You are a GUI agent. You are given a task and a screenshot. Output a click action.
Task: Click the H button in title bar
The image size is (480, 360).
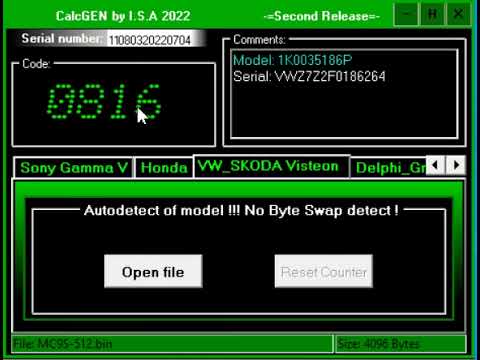click(432, 14)
